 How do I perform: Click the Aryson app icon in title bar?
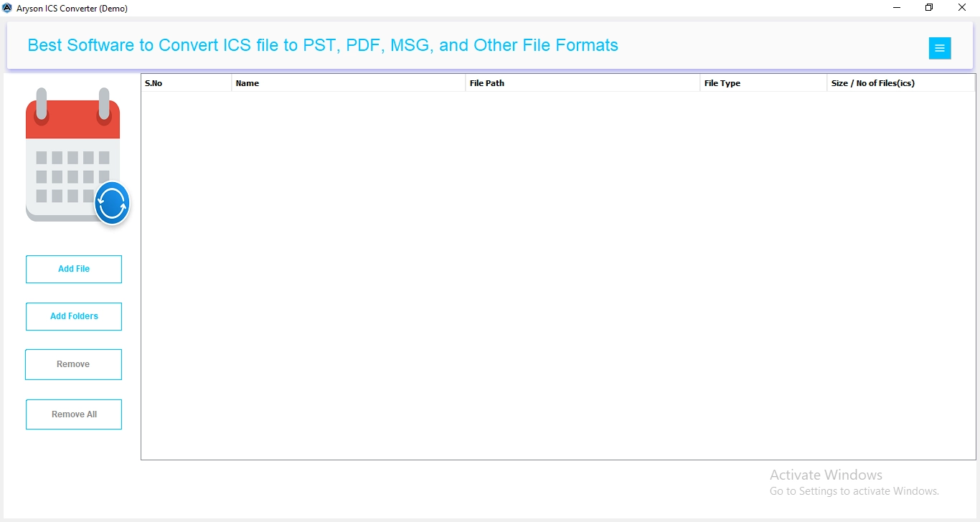[7, 8]
